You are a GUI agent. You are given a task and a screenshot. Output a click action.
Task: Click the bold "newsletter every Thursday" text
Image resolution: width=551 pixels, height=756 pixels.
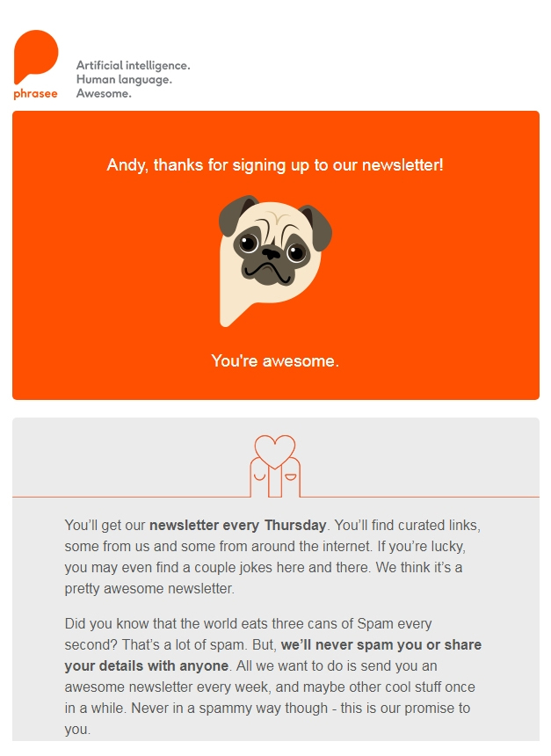pos(237,525)
